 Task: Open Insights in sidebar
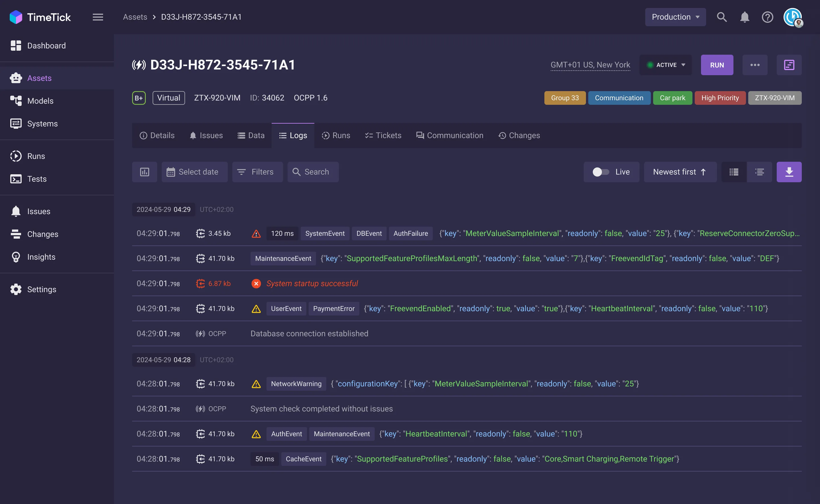(x=57, y=257)
